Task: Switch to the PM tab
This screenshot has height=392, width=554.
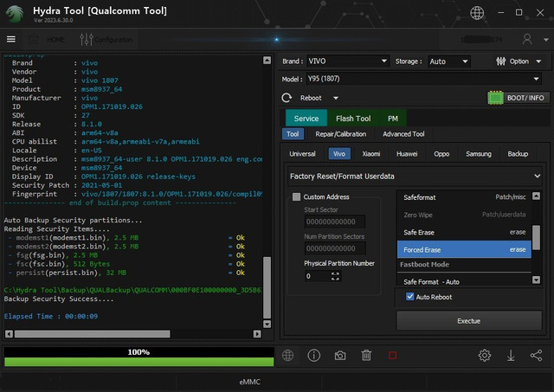Action: (392, 119)
